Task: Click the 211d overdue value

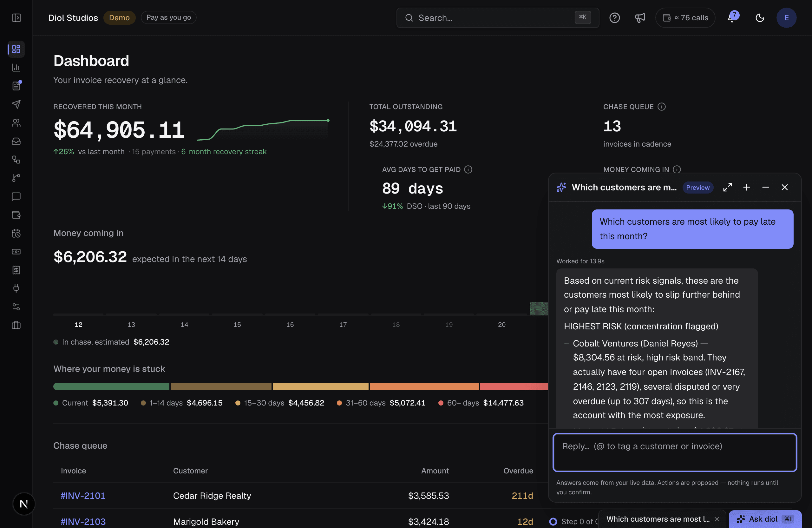Action: [x=522, y=496]
